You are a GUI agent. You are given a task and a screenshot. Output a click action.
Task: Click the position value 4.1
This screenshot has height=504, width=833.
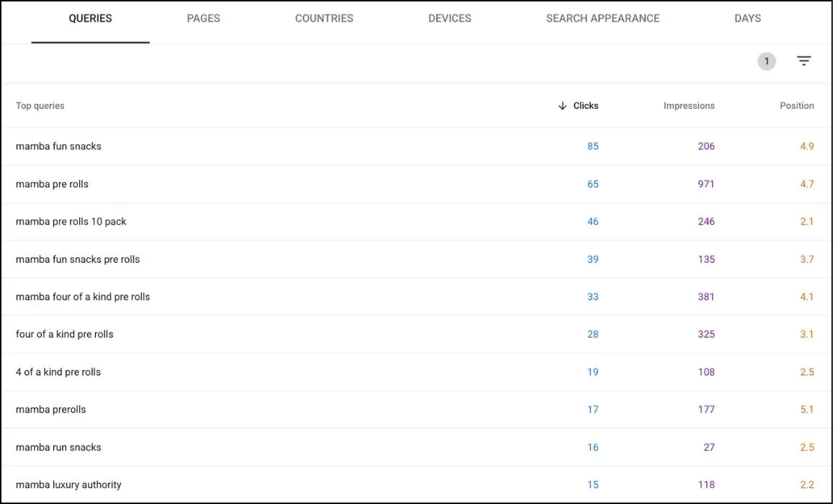(807, 297)
